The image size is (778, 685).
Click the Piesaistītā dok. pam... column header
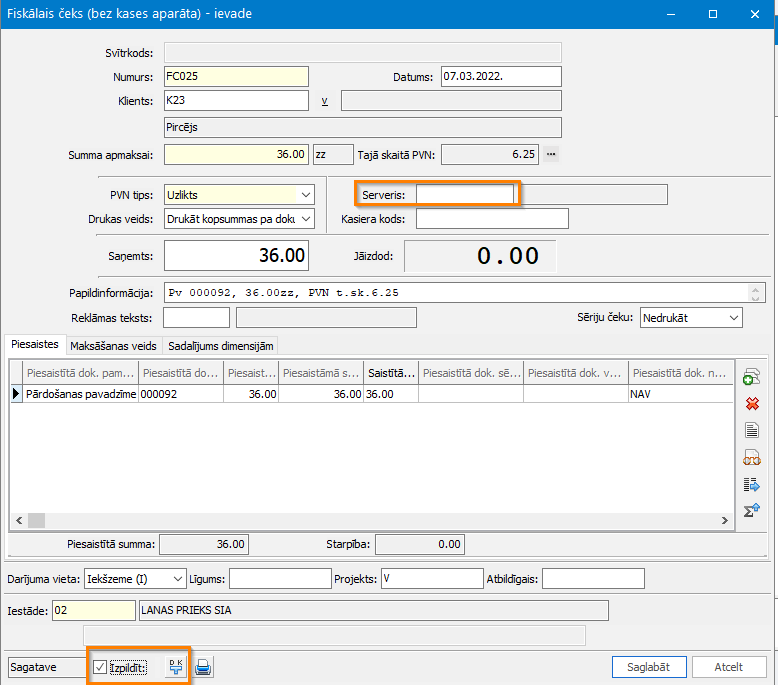[80, 373]
